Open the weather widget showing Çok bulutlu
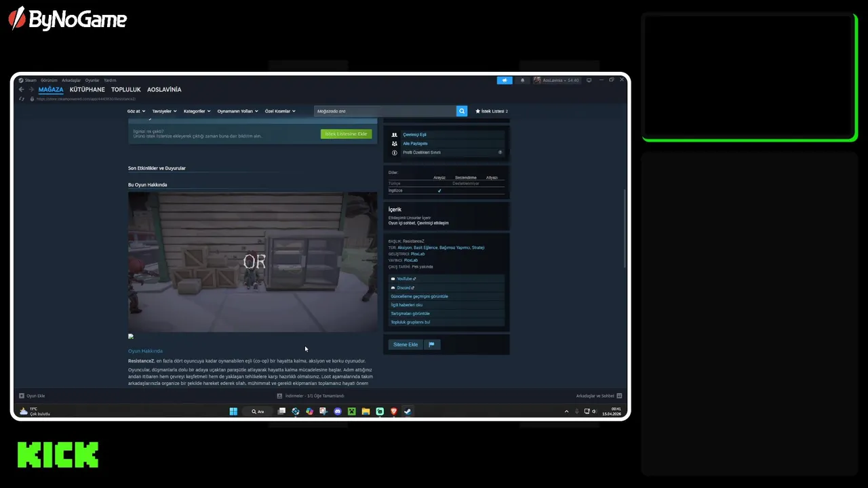 35,411
